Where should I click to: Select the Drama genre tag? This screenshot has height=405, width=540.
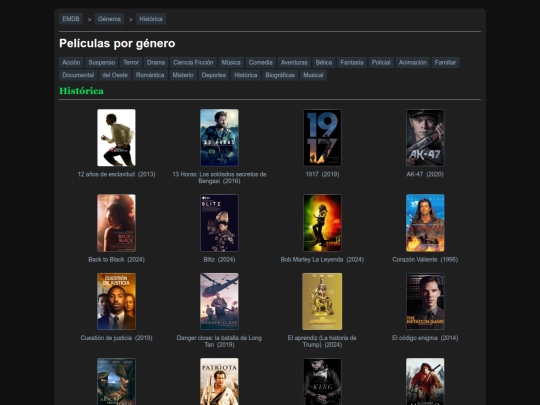156,62
